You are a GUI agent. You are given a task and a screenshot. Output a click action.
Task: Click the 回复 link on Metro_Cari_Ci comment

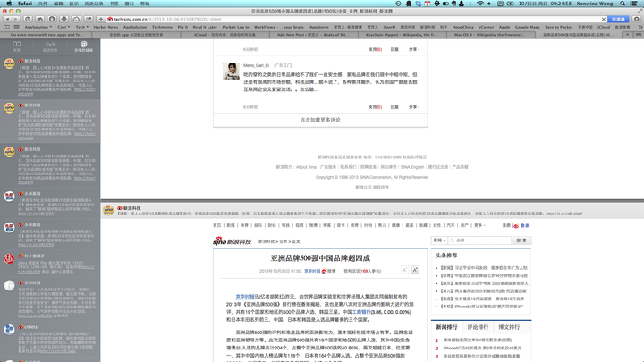point(394,107)
